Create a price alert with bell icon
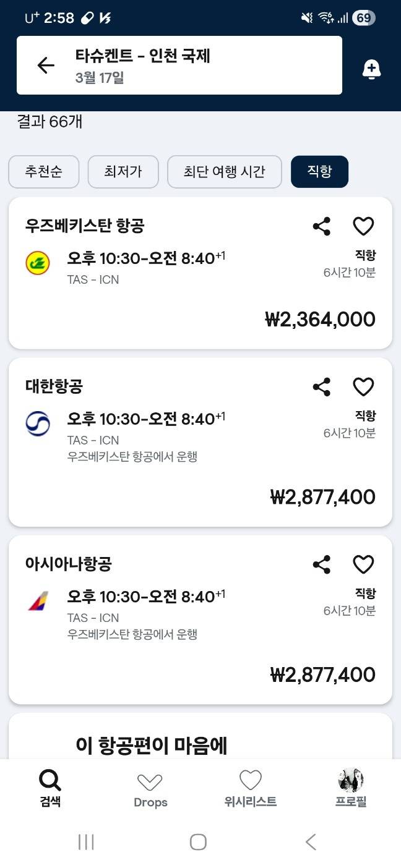Screen dimensions: 401x868 [371, 70]
